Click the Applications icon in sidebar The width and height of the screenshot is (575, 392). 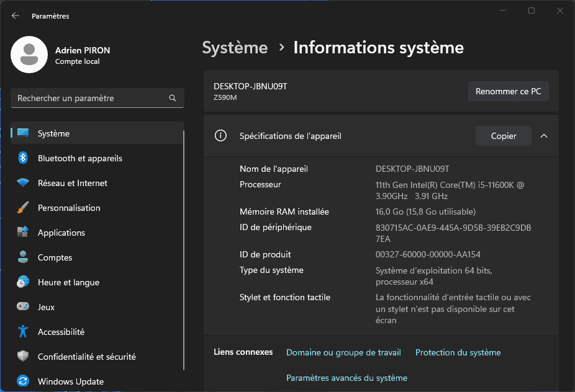click(x=23, y=232)
